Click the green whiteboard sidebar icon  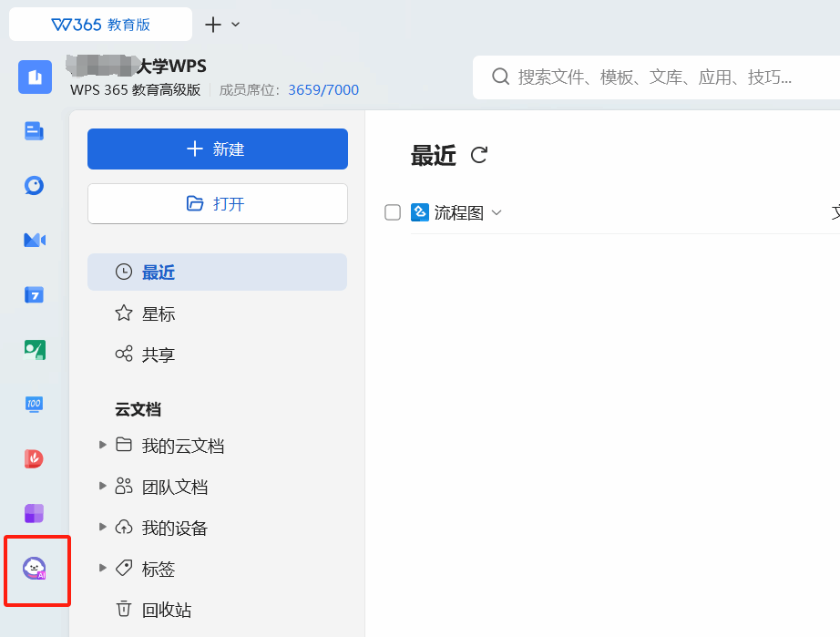coord(35,349)
